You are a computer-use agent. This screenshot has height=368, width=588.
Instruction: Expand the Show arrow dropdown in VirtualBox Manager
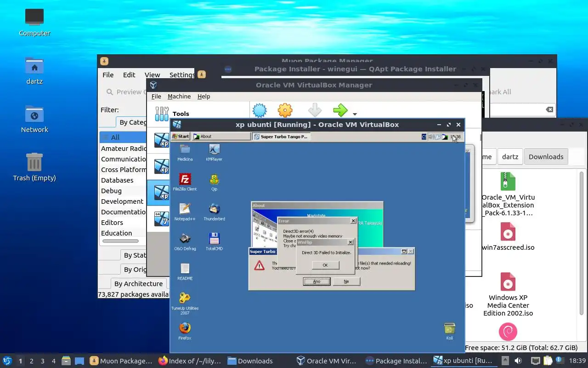click(x=355, y=114)
